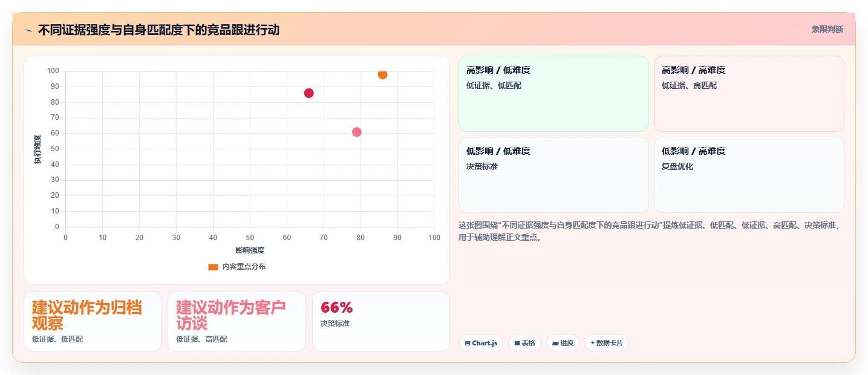Open the 低影响 / 低难度 quadrant card

[x=553, y=175]
